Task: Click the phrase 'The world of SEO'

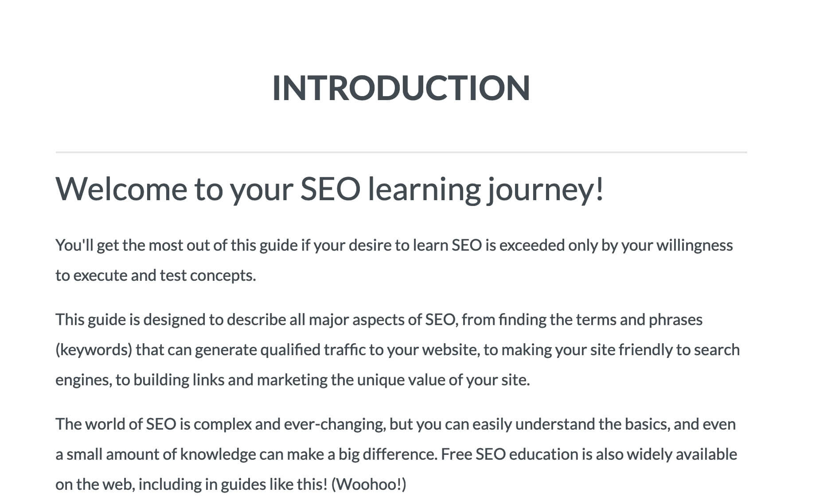Action: tap(116, 424)
